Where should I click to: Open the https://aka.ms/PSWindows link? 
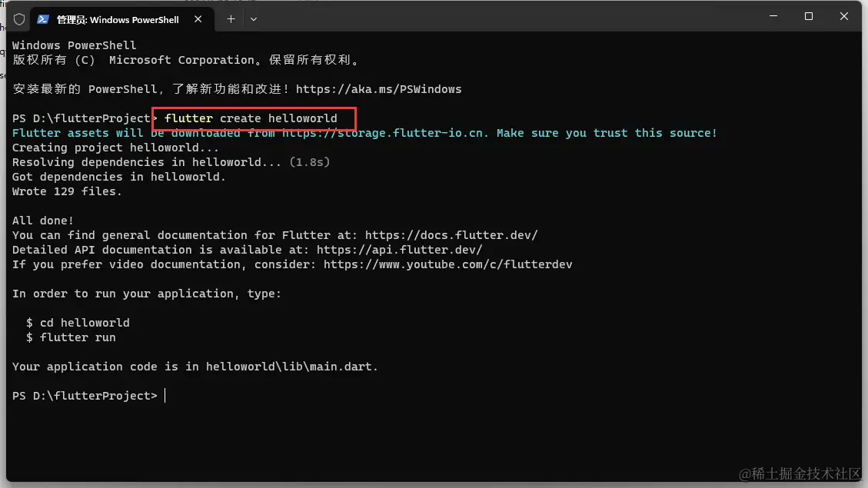point(378,89)
